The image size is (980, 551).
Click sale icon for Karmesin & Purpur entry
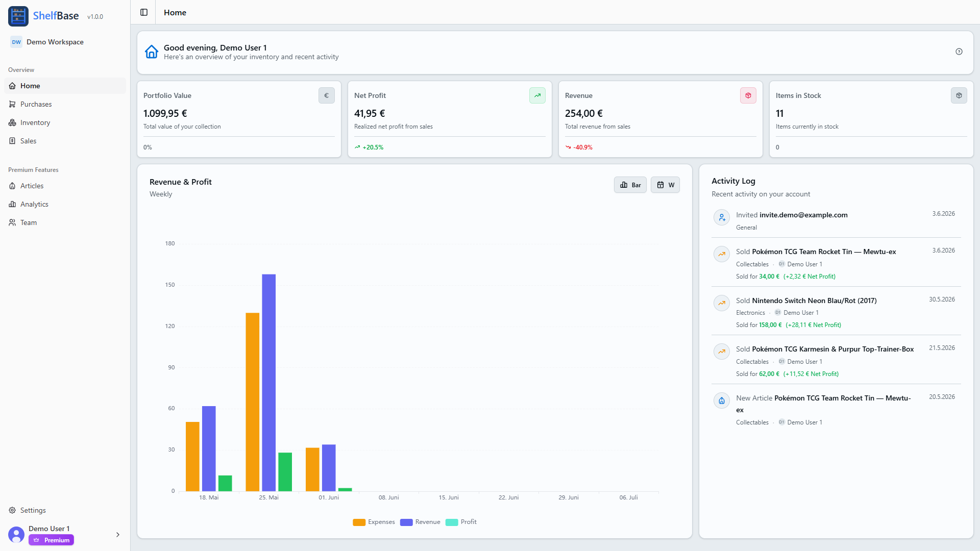click(722, 352)
